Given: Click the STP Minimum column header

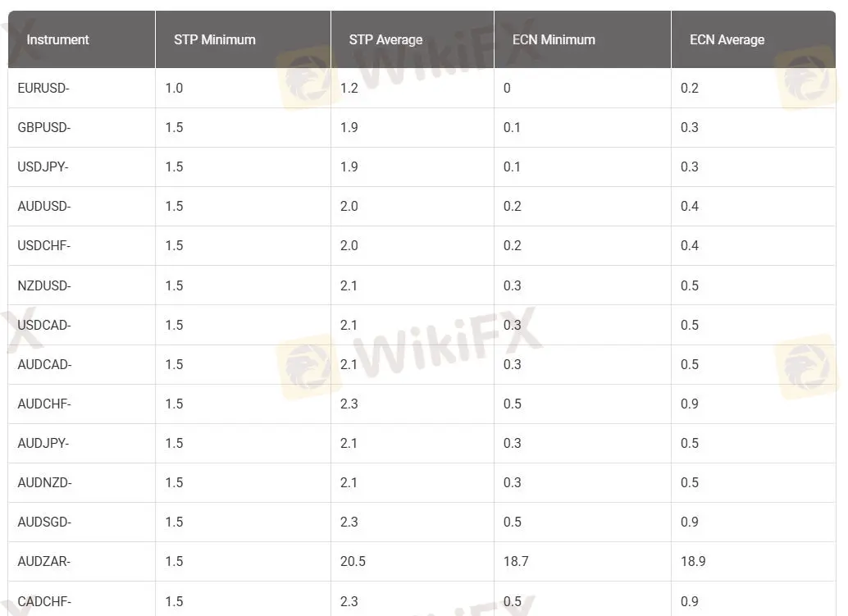Looking at the screenshot, I should [x=214, y=39].
